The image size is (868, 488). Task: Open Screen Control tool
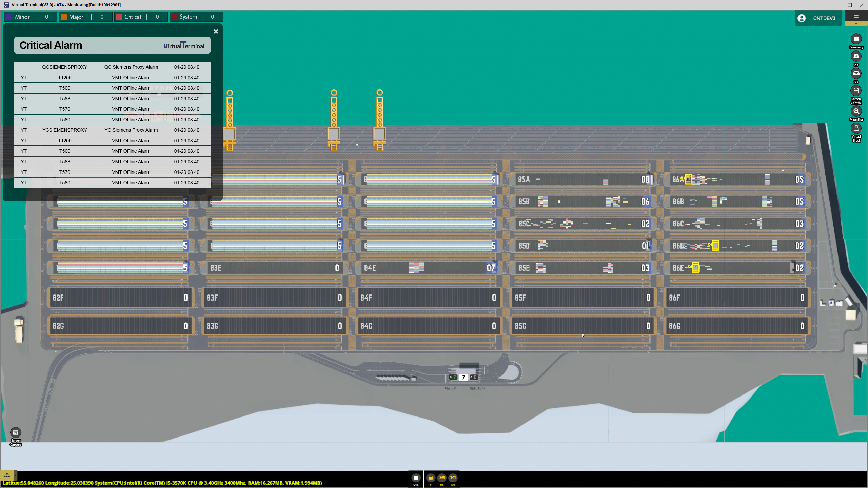coord(856,91)
